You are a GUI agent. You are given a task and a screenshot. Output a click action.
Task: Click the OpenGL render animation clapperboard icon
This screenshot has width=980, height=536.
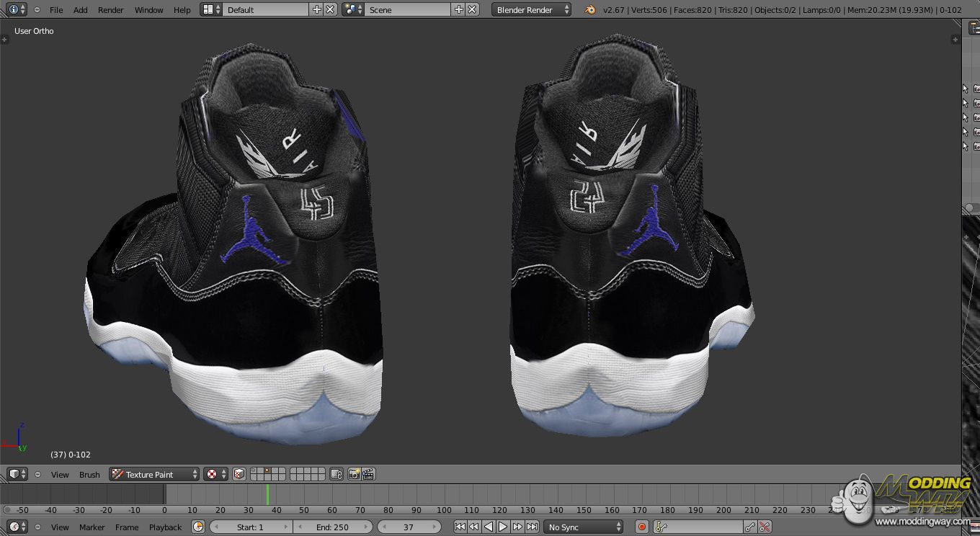point(368,474)
